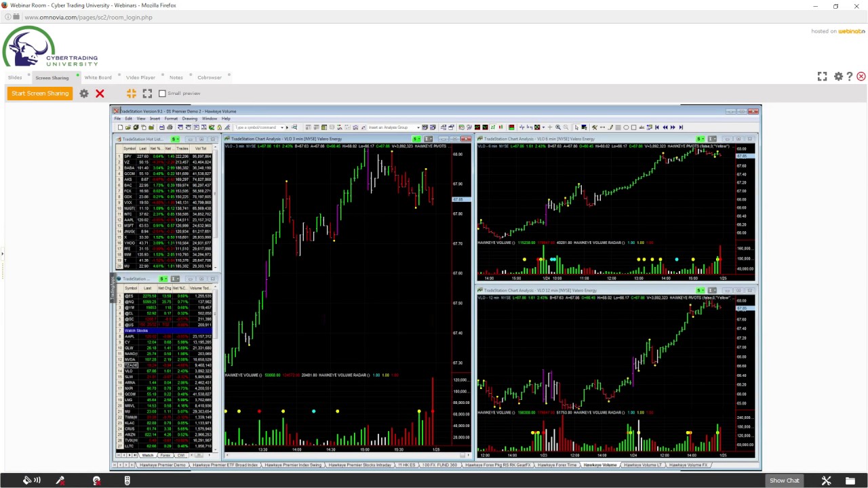Open TradeStation View menu
This screenshot has width=868, height=488.
point(140,119)
